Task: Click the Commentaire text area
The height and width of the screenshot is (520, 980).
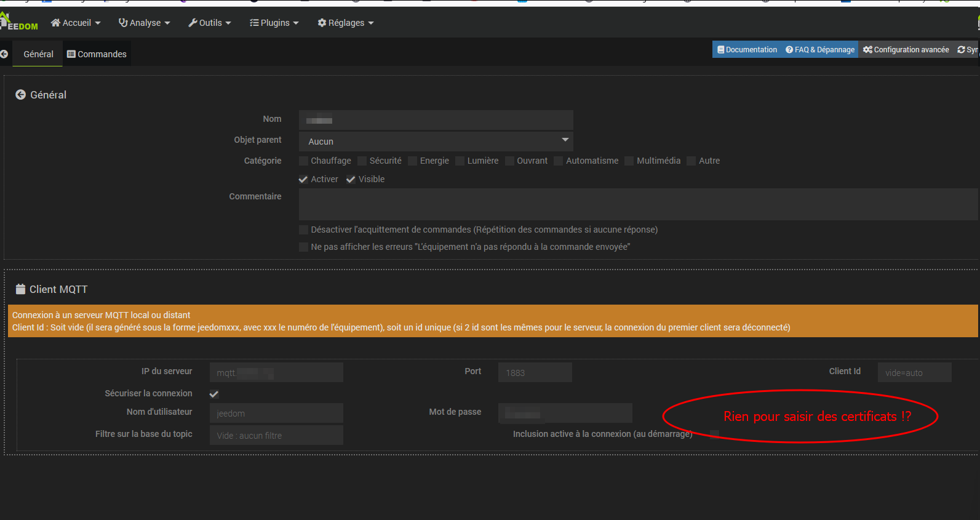Action: click(x=637, y=204)
